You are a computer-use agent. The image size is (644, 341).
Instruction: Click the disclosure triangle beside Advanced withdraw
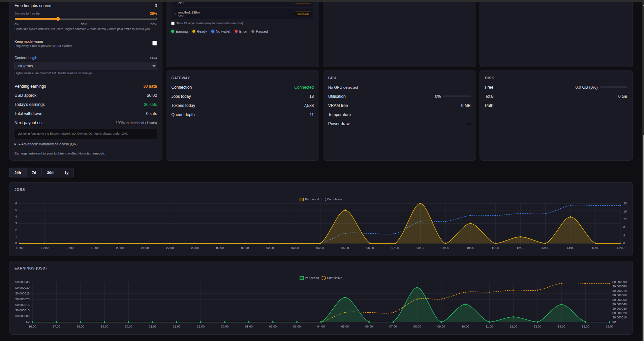click(x=16, y=144)
